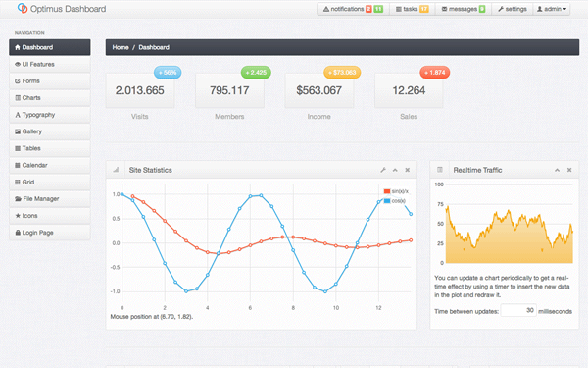This screenshot has width=588, height=368.
Task: Open the tasks menu in top bar
Action: click(x=413, y=9)
